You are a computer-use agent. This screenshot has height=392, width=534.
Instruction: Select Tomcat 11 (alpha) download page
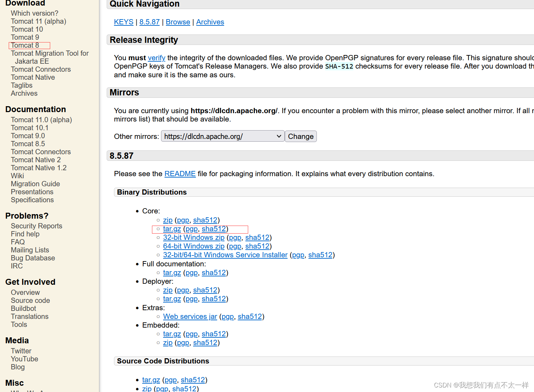pyautogui.click(x=38, y=21)
